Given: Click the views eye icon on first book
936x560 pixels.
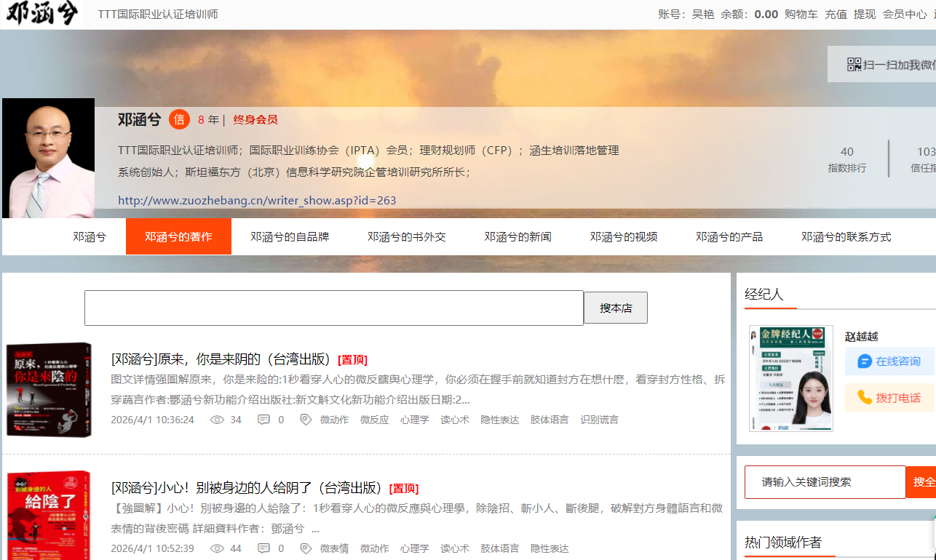Looking at the screenshot, I should 217,420.
